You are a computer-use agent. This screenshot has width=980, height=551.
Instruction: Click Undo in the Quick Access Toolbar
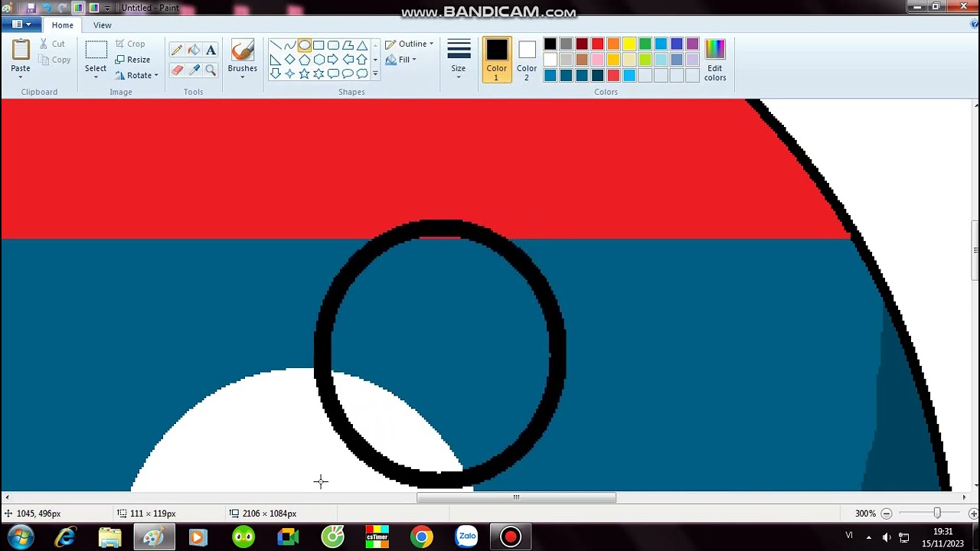[x=47, y=8]
